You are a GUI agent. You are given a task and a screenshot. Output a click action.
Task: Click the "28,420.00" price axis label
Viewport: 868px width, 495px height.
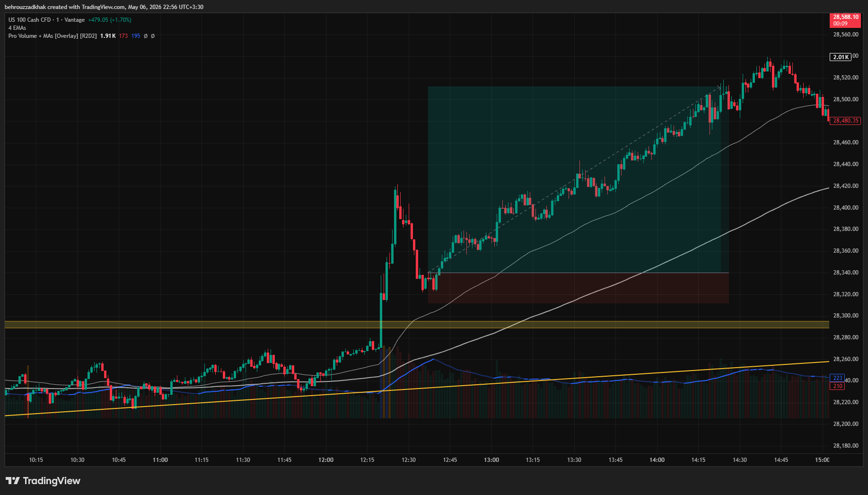tap(846, 186)
